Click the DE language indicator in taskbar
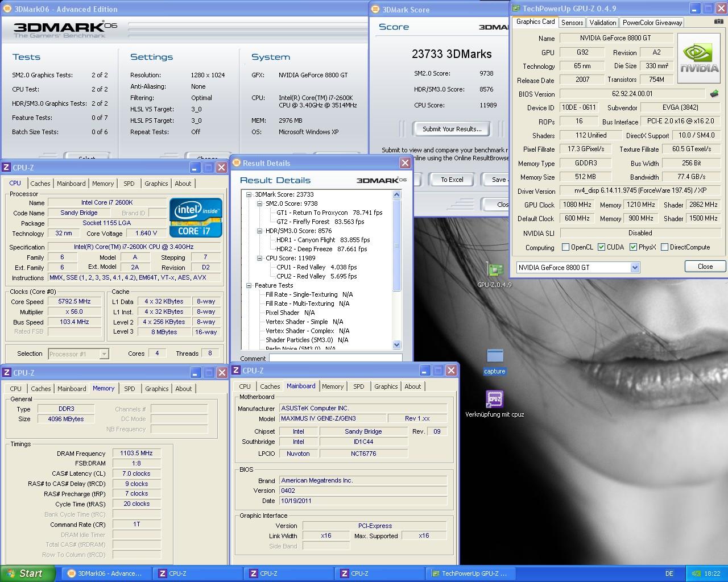This screenshot has height=582, width=728. tap(669, 573)
